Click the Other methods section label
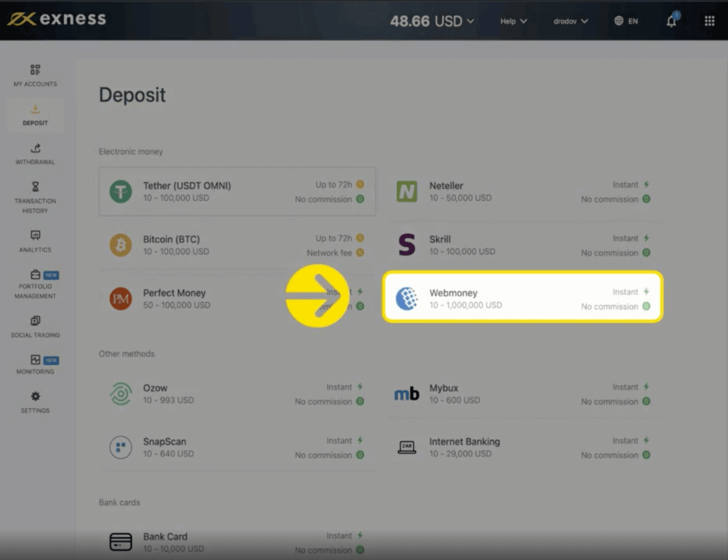Image resolution: width=728 pixels, height=560 pixels. coord(126,354)
